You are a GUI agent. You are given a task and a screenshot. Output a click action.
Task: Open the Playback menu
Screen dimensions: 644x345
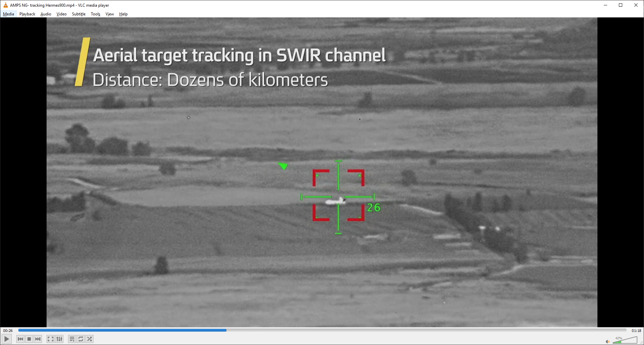27,14
